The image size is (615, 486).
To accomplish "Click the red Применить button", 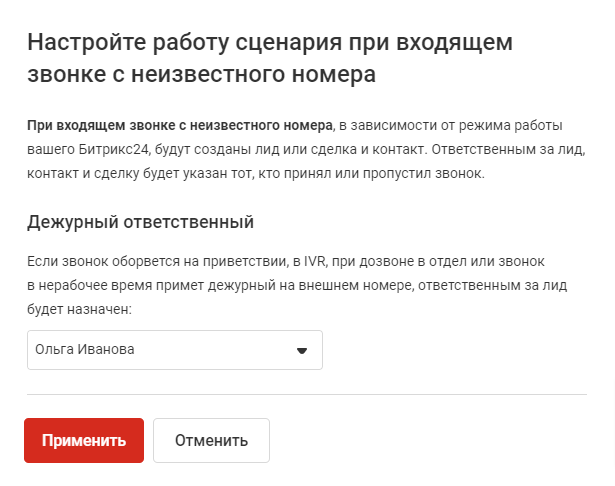I will (84, 441).
